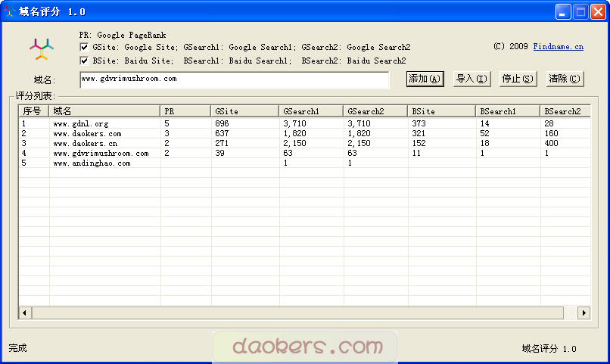This screenshot has height=364, width=610.
Task: Click the 导入(I) import button
Action: coord(472,79)
